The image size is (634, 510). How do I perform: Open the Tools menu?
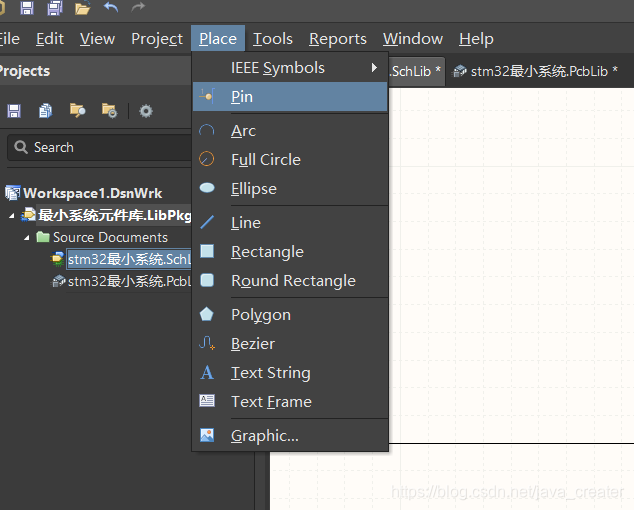[273, 39]
